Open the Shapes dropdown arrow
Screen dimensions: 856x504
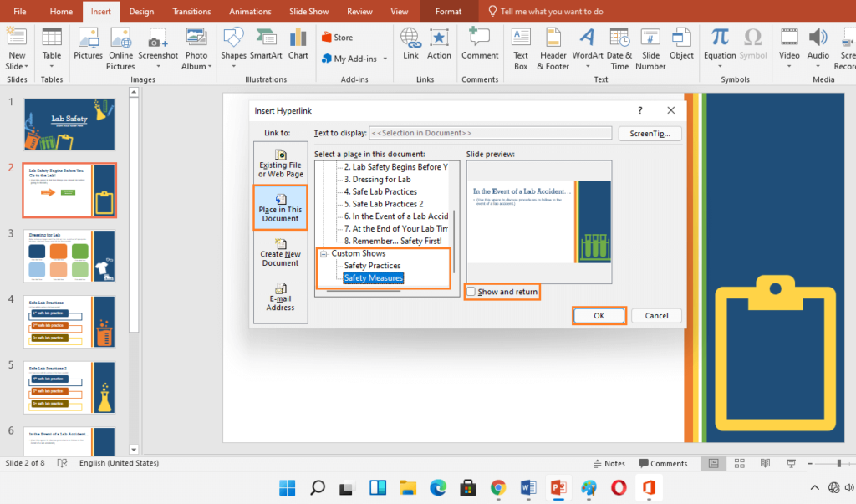pos(234,67)
